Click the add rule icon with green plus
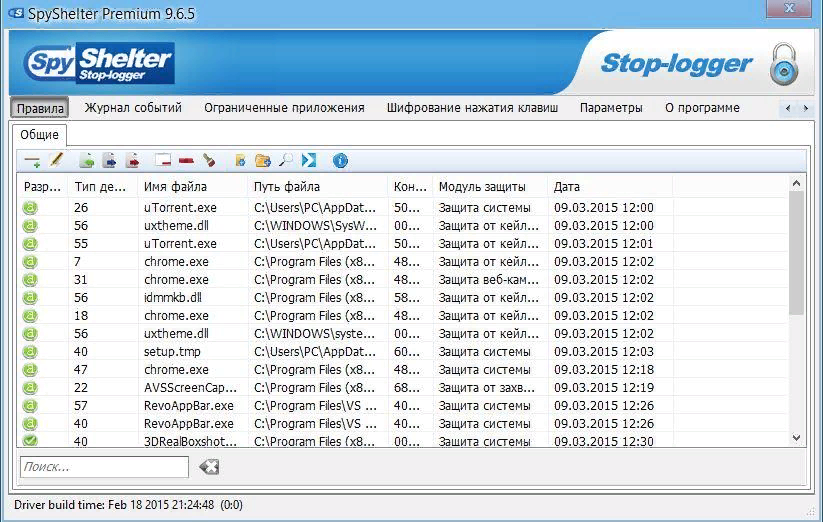This screenshot has height=522, width=823. (33, 161)
